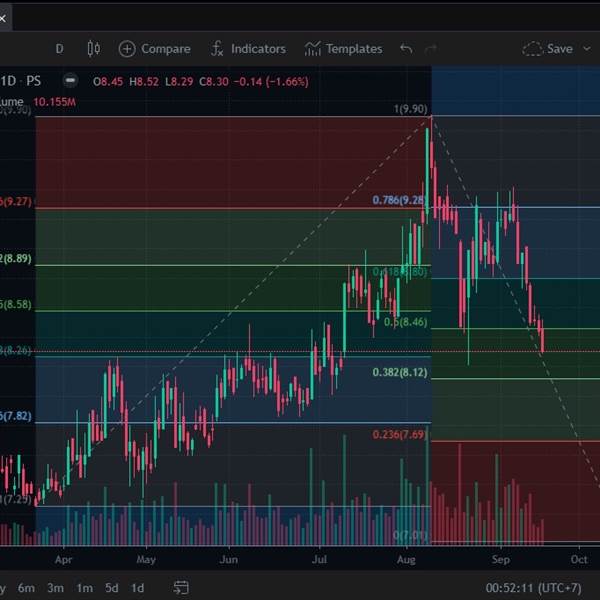Click the 0.236(7.69) Fibonacci level label

(x=399, y=434)
